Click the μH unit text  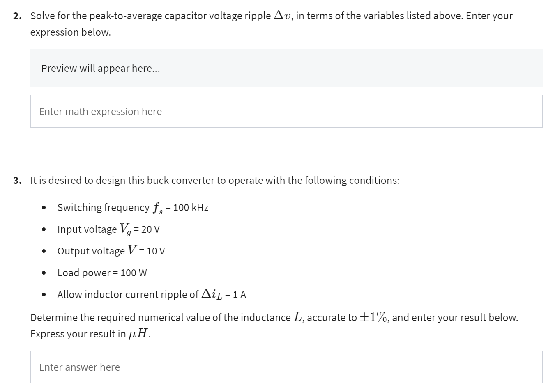[x=136, y=333]
